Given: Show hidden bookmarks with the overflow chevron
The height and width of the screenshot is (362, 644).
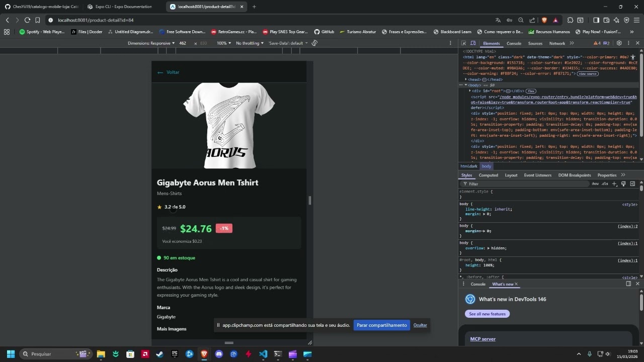Looking at the screenshot, I should [x=632, y=32].
